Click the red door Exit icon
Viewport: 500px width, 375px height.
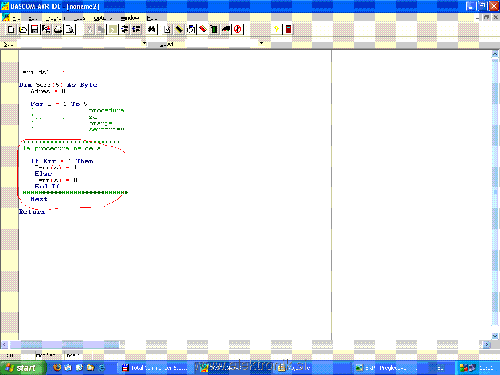click(288, 30)
